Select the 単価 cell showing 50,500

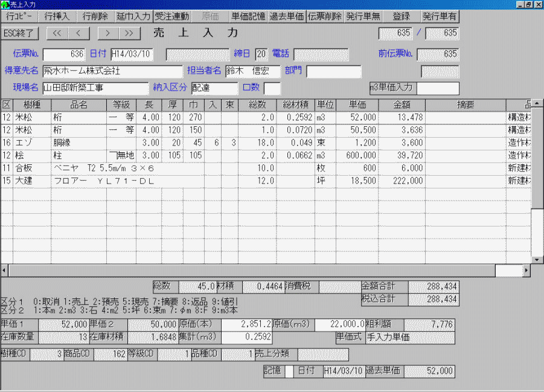point(357,130)
